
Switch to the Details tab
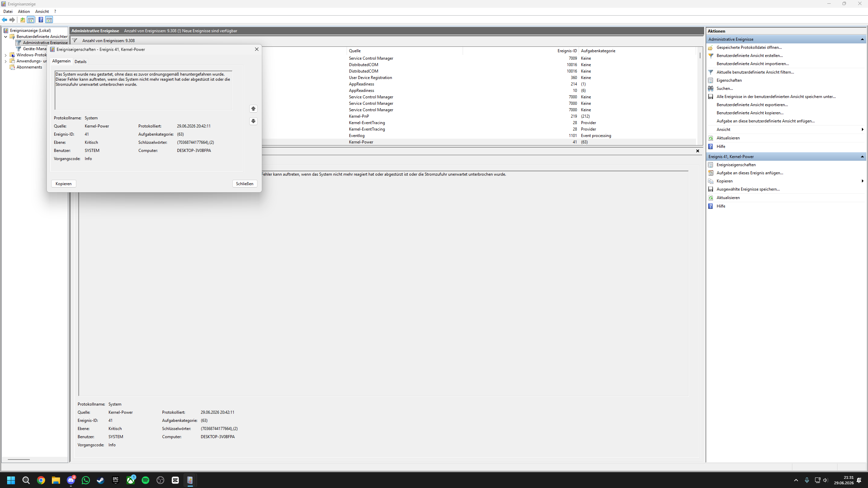(80, 61)
